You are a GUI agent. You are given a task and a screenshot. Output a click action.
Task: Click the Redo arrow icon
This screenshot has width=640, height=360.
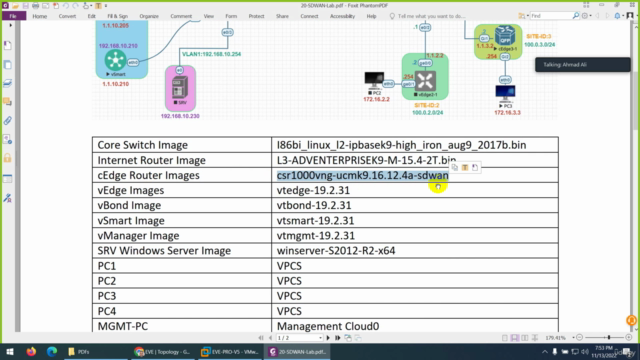pyautogui.click(x=76, y=6)
